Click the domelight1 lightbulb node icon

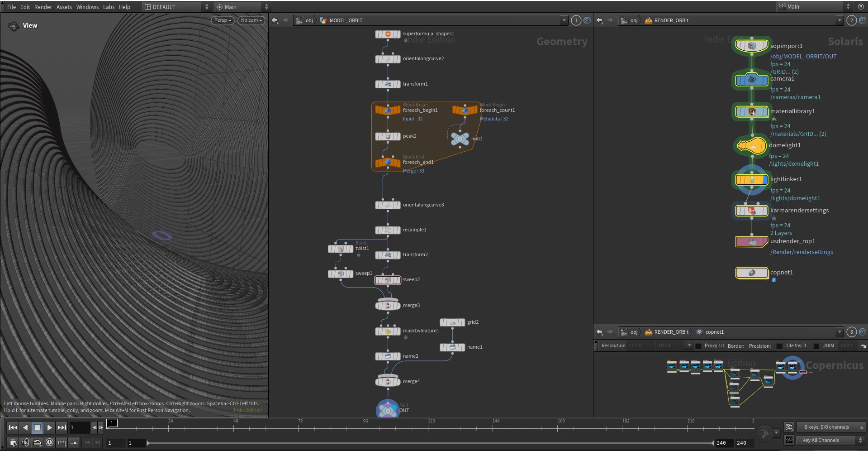point(751,146)
